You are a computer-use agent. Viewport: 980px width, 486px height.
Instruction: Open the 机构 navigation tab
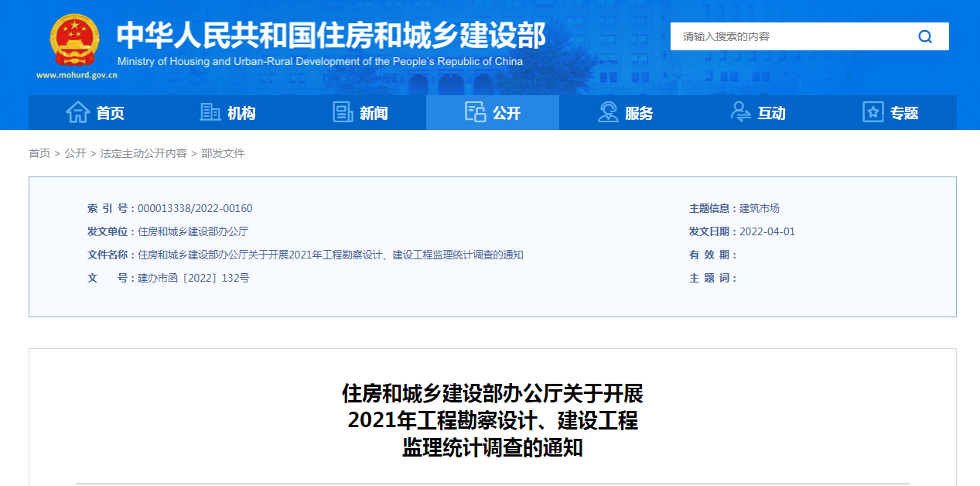coord(227,113)
